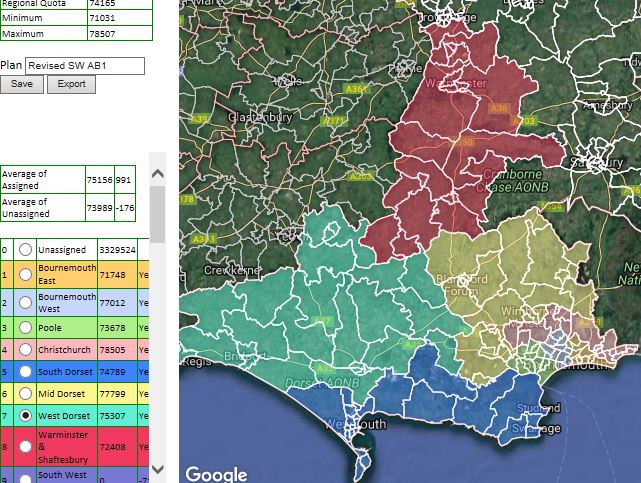This screenshot has width=641, height=483.
Task: Click the Average of Assigned value 75156
Action: 99,180
